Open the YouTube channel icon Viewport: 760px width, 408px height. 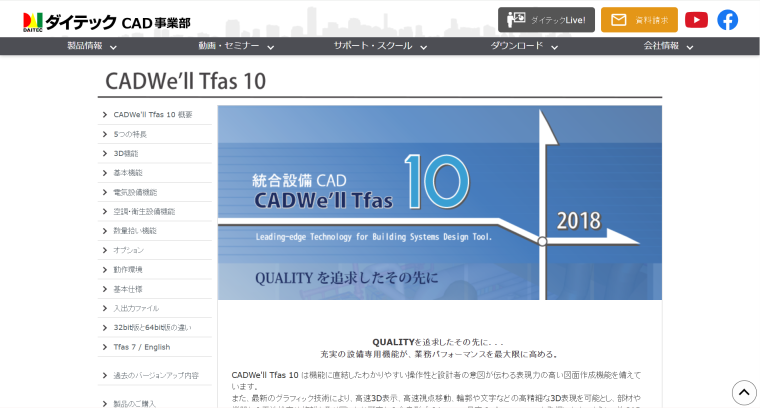tap(696, 20)
